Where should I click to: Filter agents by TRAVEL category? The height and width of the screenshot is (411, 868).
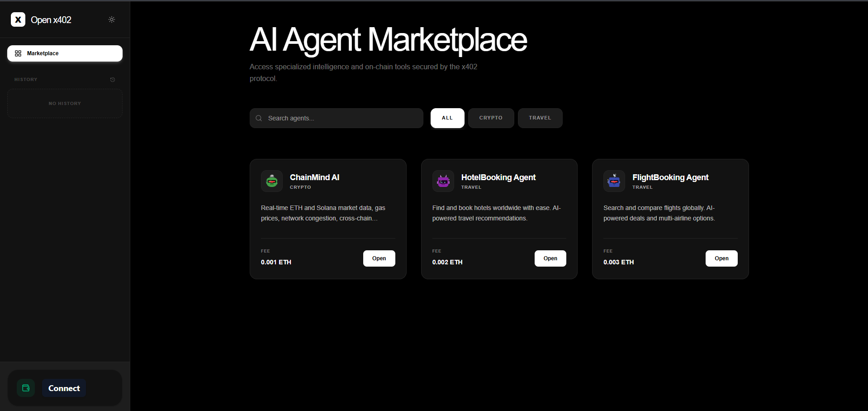(x=540, y=118)
